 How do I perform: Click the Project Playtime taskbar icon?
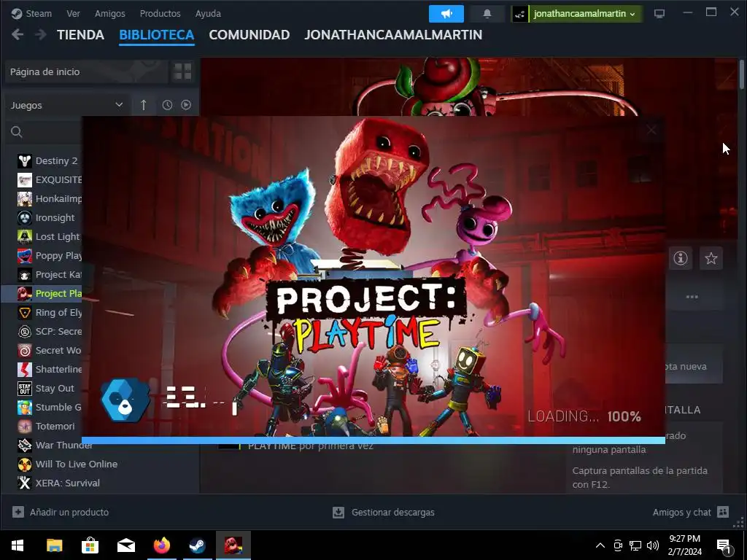pyautogui.click(x=233, y=545)
